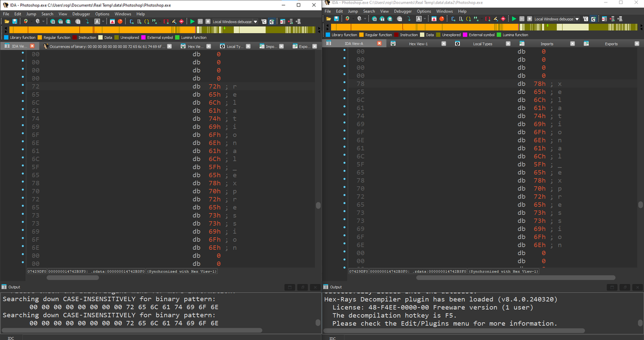This screenshot has width=644, height=340.
Task: Click text search 'A' icon in left window toolbar
Action: (97, 22)
